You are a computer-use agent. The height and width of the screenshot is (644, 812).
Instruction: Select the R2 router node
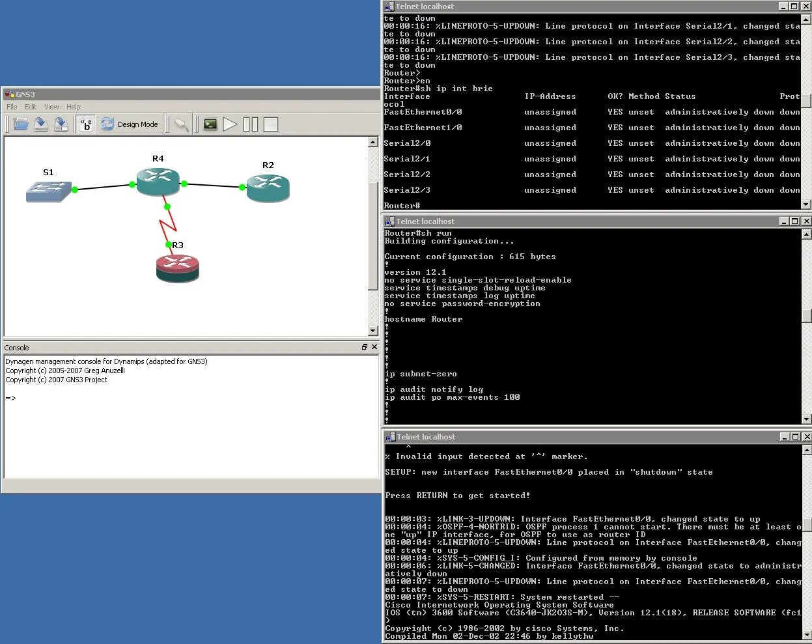(268, 188)
